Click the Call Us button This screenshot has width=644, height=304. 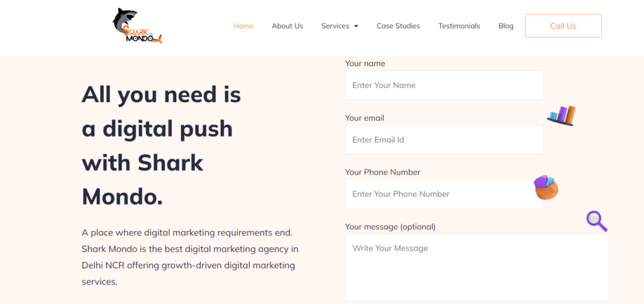[x=563, y=26]
